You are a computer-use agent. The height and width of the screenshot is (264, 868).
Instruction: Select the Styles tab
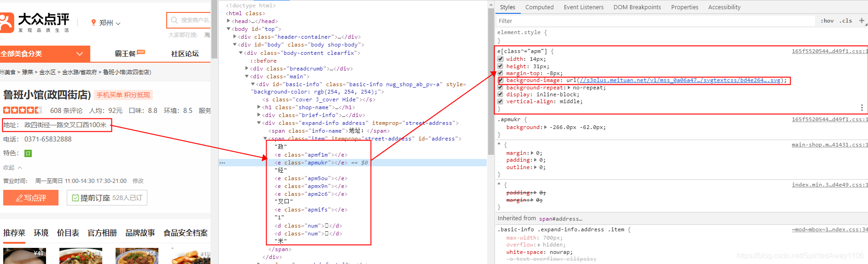(507, 7)
